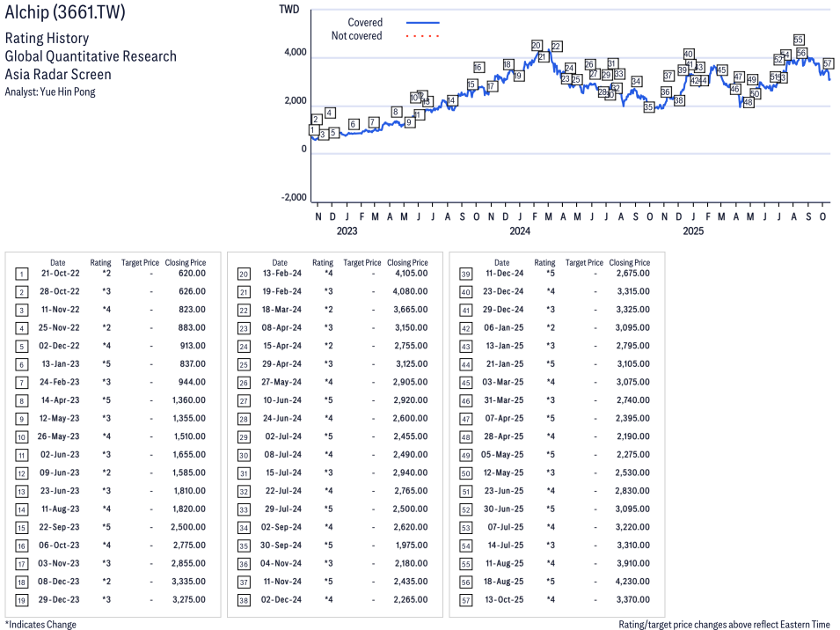Click the numbered box 1 in the first table
The width and height of the screenshot is (840, 630).
coord(21,274)
